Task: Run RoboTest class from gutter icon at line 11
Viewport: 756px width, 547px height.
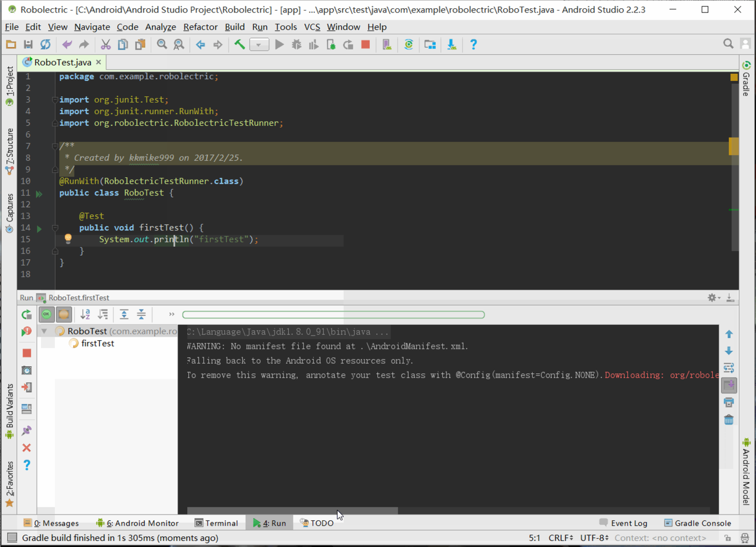Action: [x=39, y=193]
